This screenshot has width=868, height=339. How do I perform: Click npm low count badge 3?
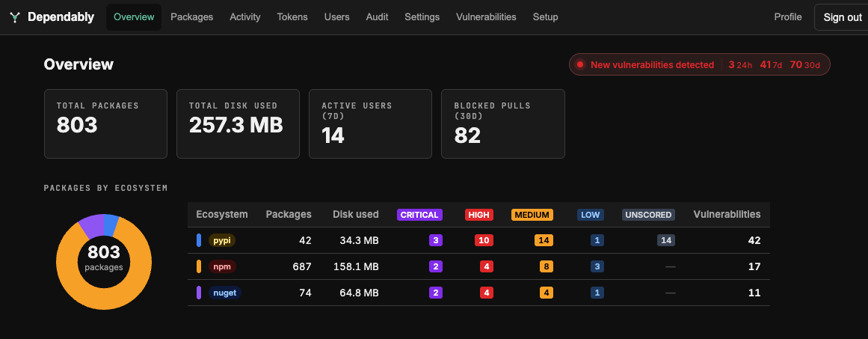tap(597, 266)
